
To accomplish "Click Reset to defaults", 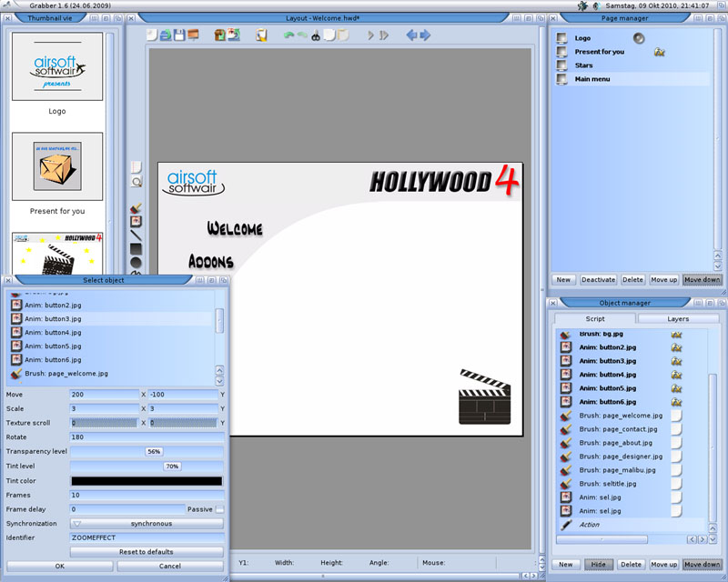I will (147, 552).
